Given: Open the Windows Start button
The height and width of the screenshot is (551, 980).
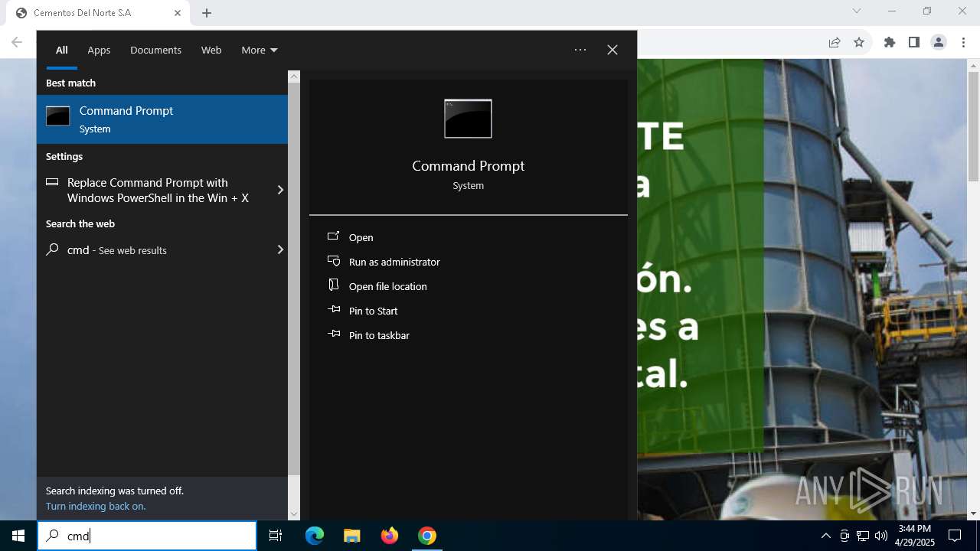Looking at the screenshot, I should click(18, 536).
